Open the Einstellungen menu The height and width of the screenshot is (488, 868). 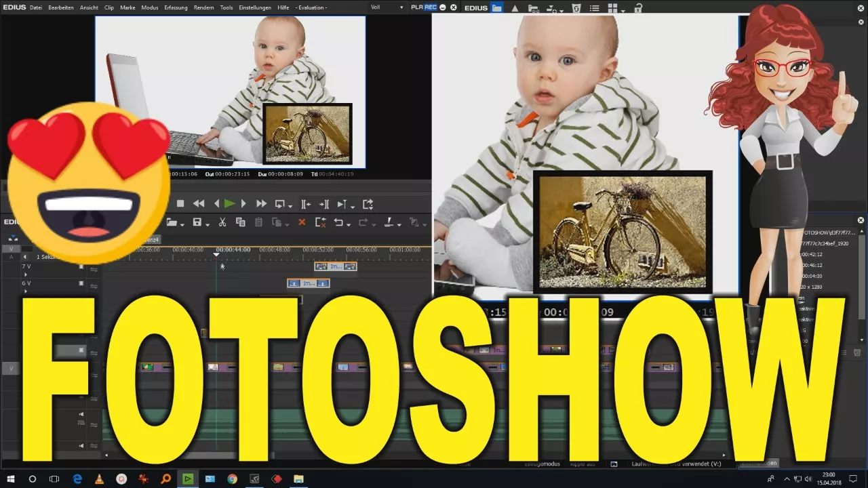pos(255,7)
